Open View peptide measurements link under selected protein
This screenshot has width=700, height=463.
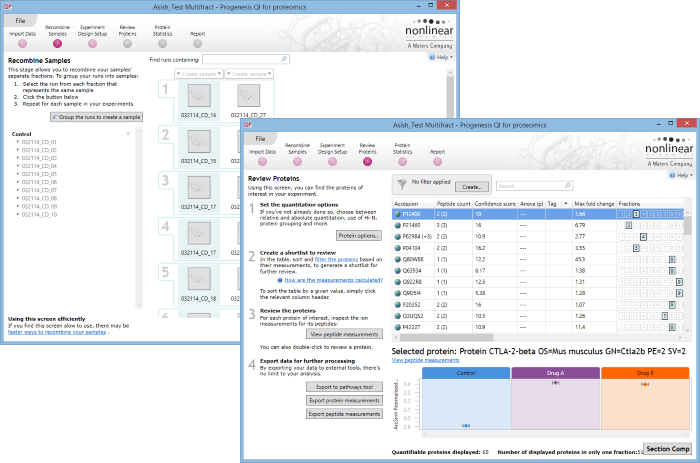pos(425,360)
